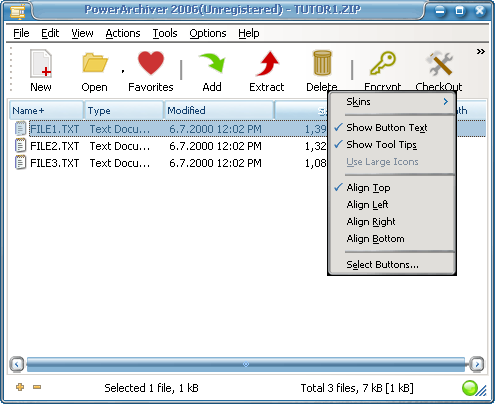Open the View menu

pos(82,33)
